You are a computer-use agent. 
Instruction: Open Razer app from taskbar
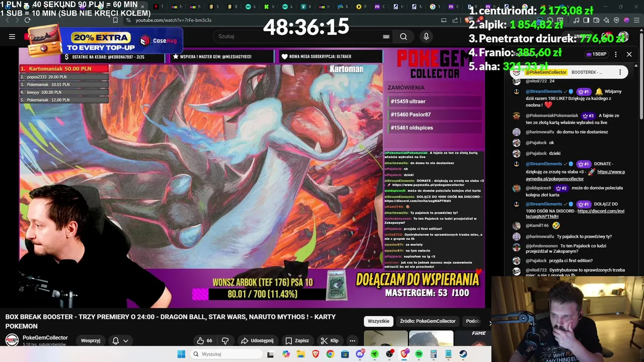pos(374,354)
